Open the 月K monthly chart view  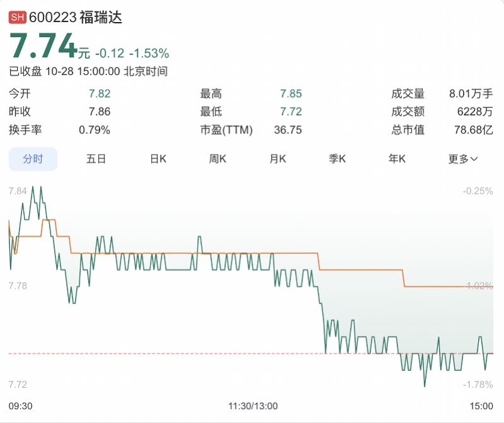pyautogui.click(x=277, y=159)
